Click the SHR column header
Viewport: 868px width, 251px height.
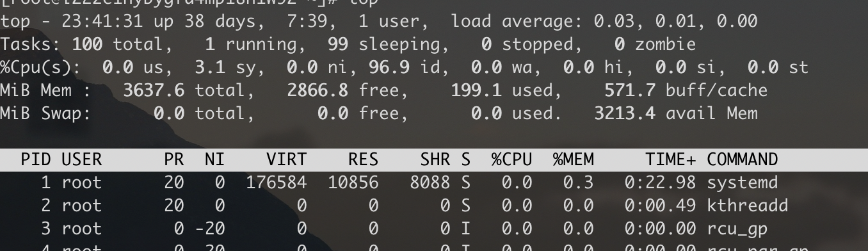435,159
